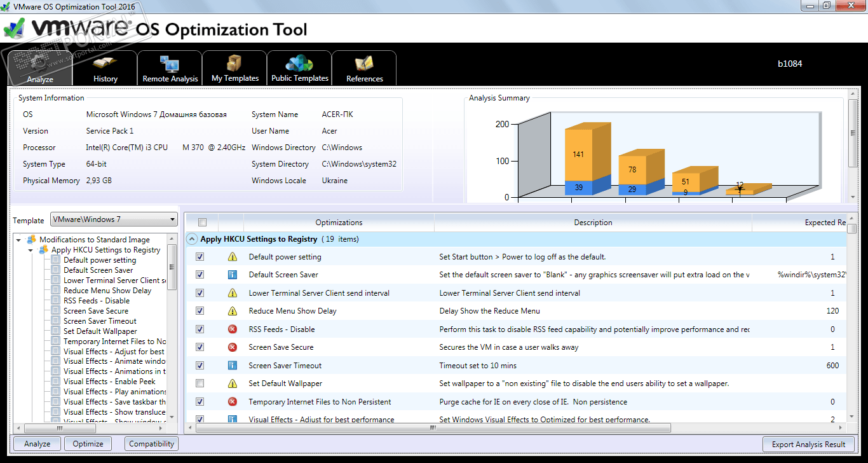The height and width of the screenshot is (463, 868).
Task: Select Default Screen Saver tree item
Action: pos(98,270)
